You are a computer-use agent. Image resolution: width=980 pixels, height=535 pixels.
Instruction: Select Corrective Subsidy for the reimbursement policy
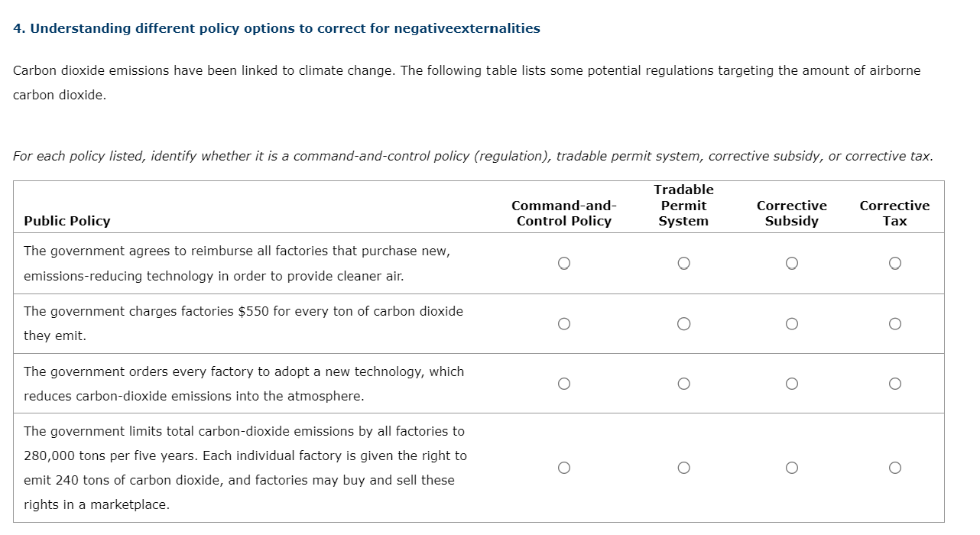click(x=792, y=263)
